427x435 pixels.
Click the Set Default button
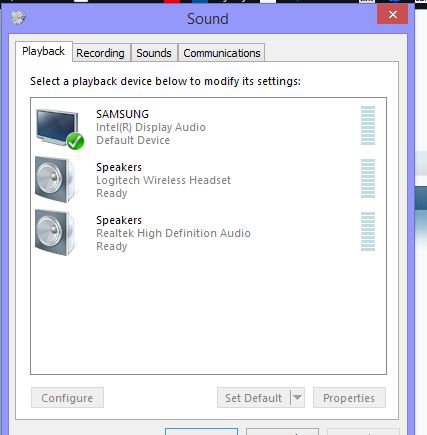(x=254, y=397)
